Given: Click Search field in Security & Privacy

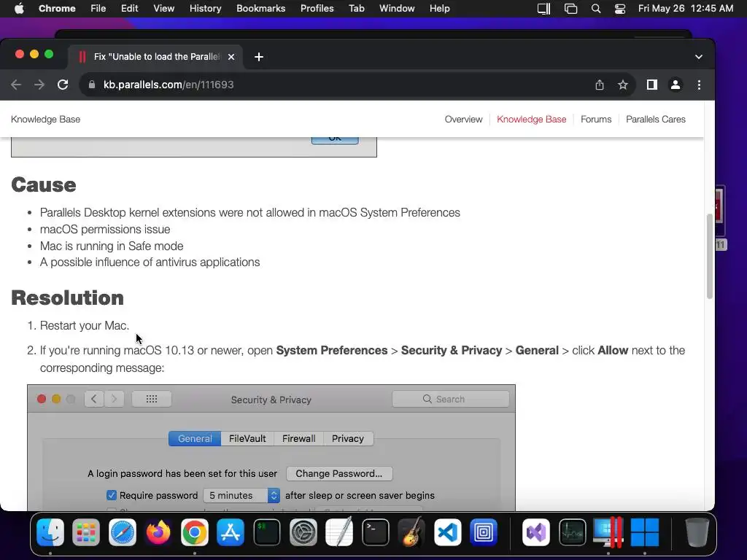Looking at the screenshot, I should (x=450, y=399).
